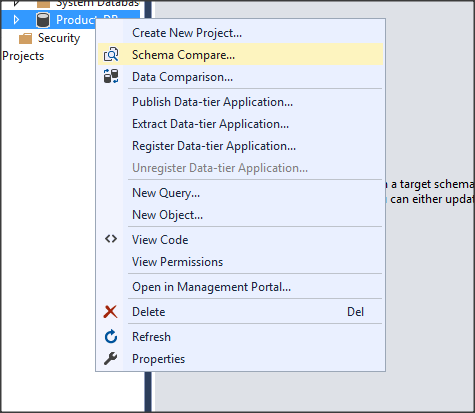The height and width of the screenshot is (413, 475).
Task: Click the View Code angle-brackets icon
Action: click(111, 239)
